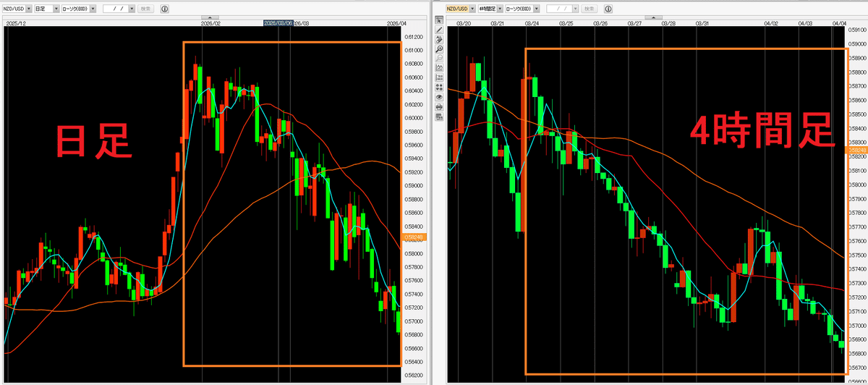868x385 pixels.
Task: Open the date picker dropdown on left chart
Action: 132,9
